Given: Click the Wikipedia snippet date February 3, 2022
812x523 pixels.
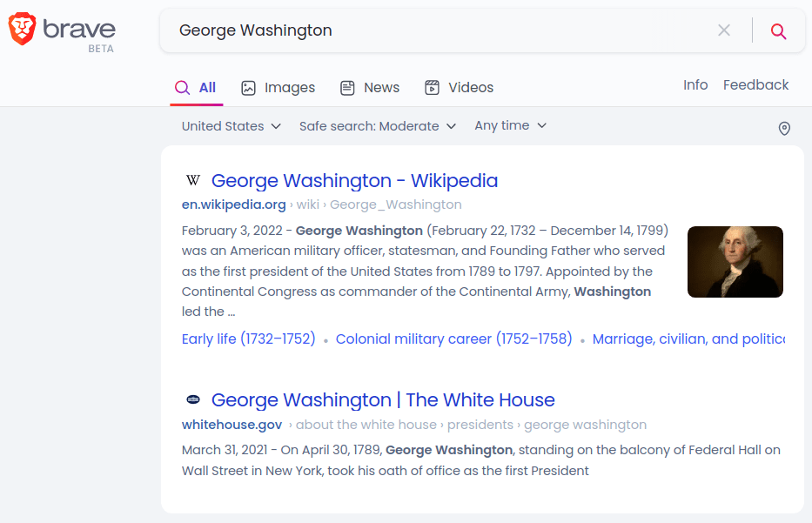Looking at the screenshot, I should pos(232,231).
